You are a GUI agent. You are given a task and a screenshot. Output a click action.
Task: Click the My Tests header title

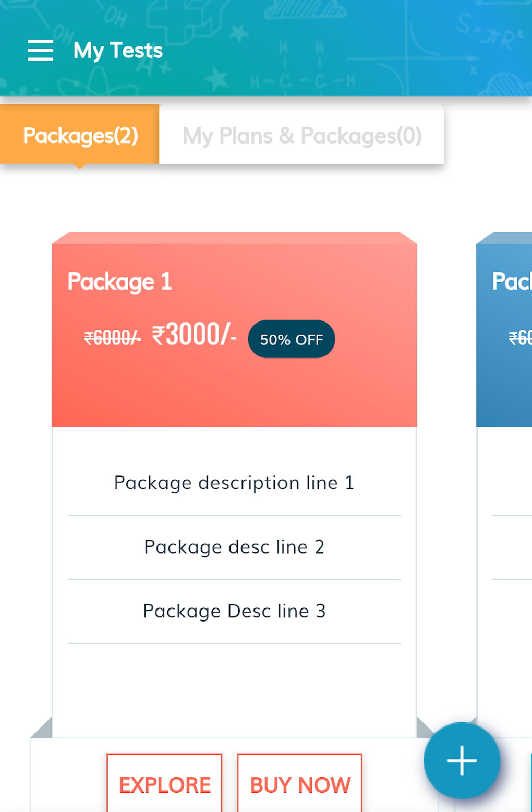click(x=118, y=51)
